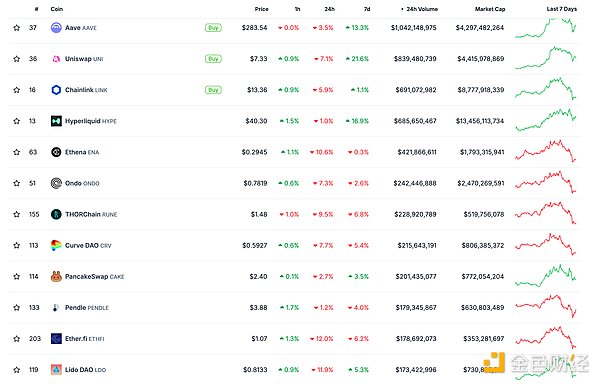Toggle the favorite star for Aave
The height and width of the screenshot is (384, 600).
16,28
